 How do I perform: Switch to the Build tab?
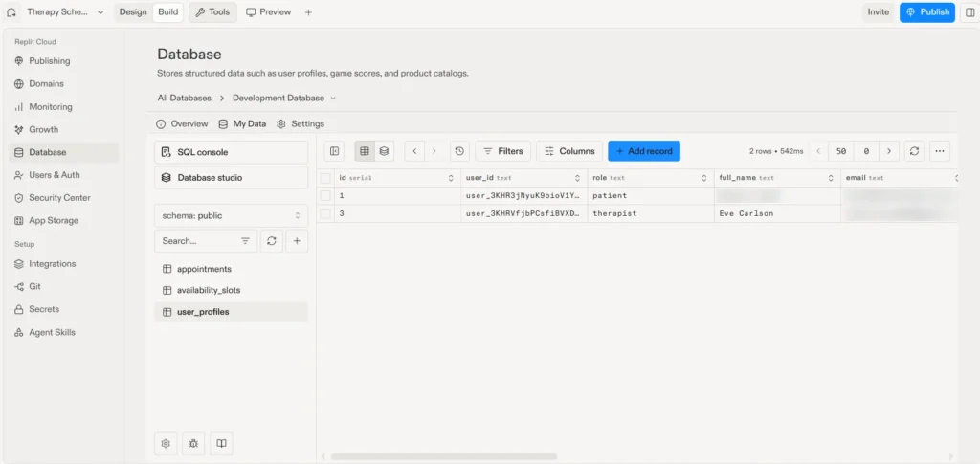click(x=168, y=11)
